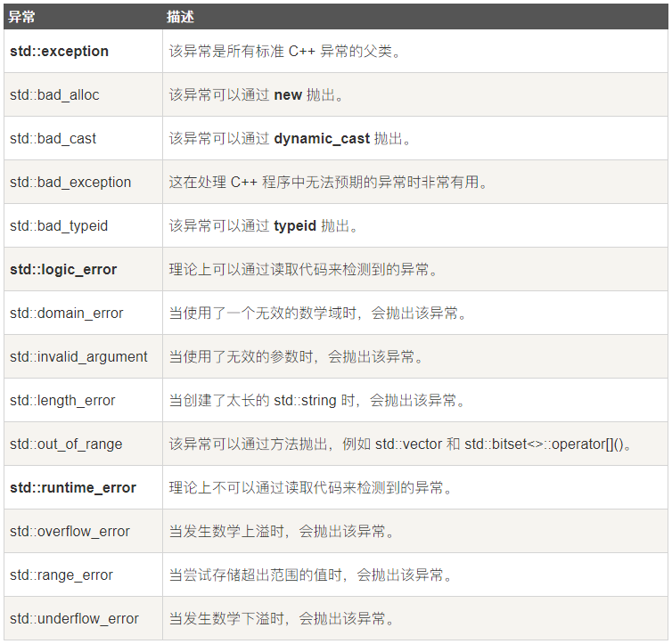The height and width of the screenshot is (644, 672).
Task: Click the 描述 column header
Action: point(180,16)
